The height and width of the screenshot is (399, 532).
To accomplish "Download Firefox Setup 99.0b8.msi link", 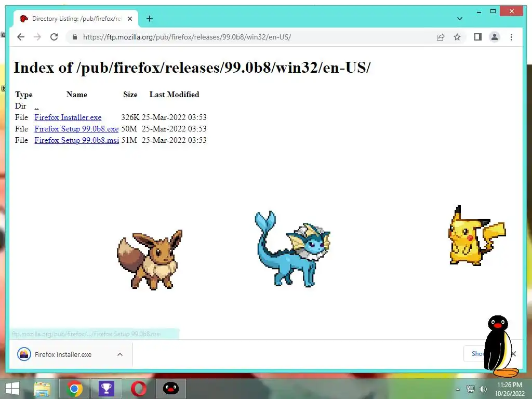I will click(77, 140).
